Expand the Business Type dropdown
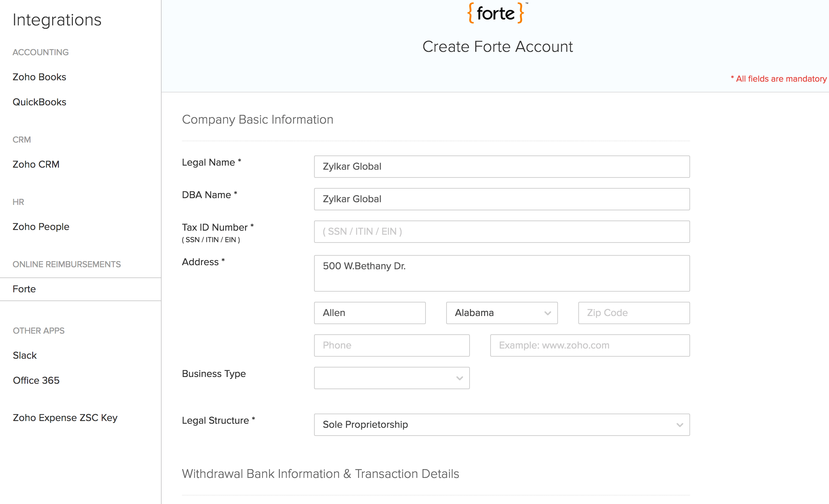 (x=391, y=378)
